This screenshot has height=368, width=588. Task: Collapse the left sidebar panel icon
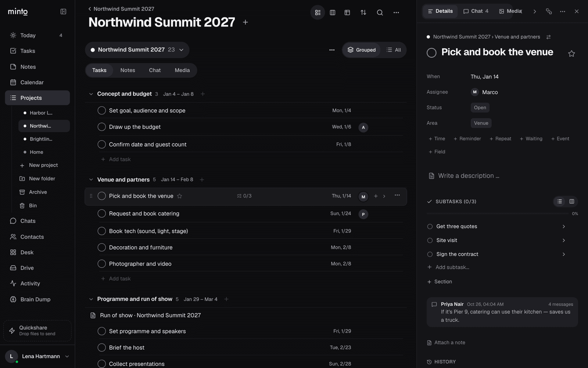click(63, 12)
